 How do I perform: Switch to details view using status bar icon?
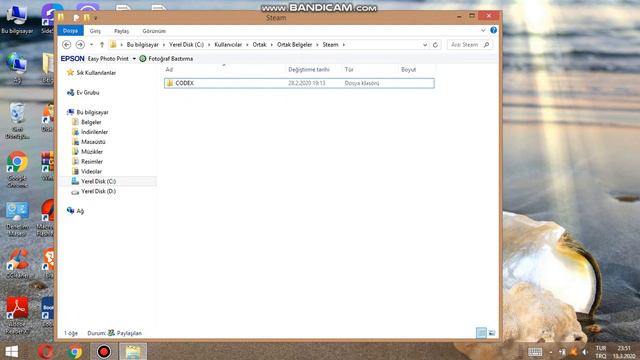481,333
